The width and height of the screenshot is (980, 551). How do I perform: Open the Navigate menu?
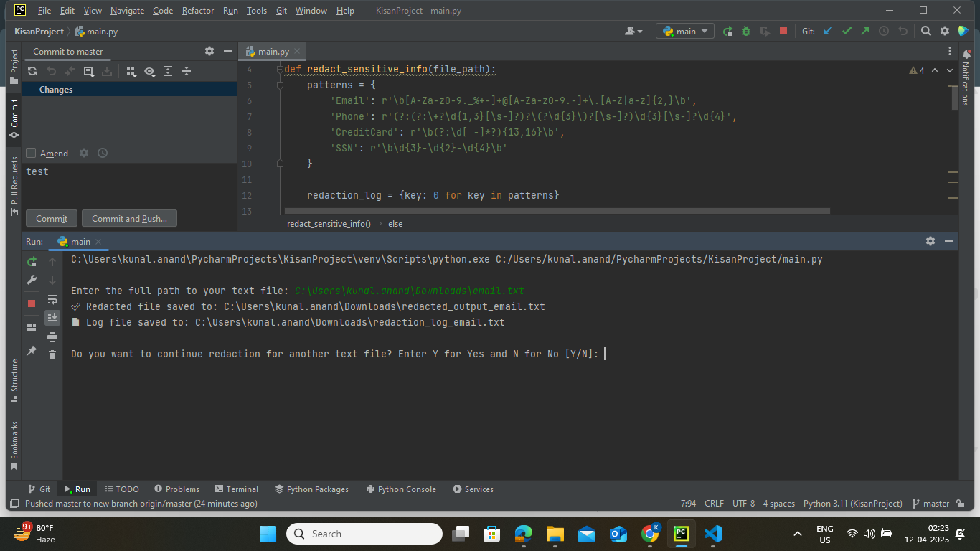(127, 11)
